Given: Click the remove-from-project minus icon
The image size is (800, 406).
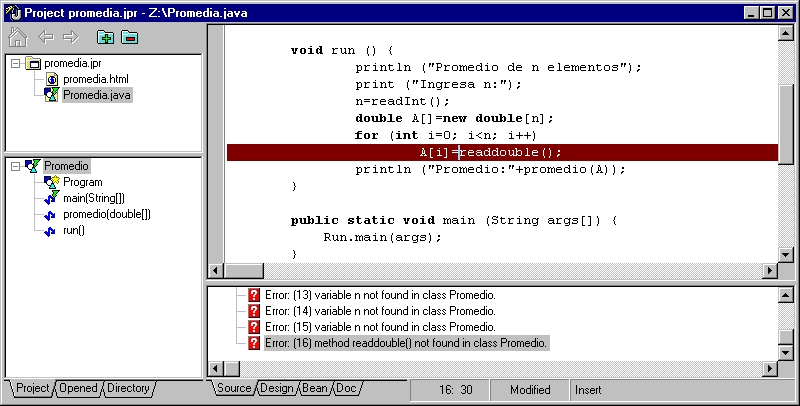Looking at the screenshot, I should [x=129, y=38].
